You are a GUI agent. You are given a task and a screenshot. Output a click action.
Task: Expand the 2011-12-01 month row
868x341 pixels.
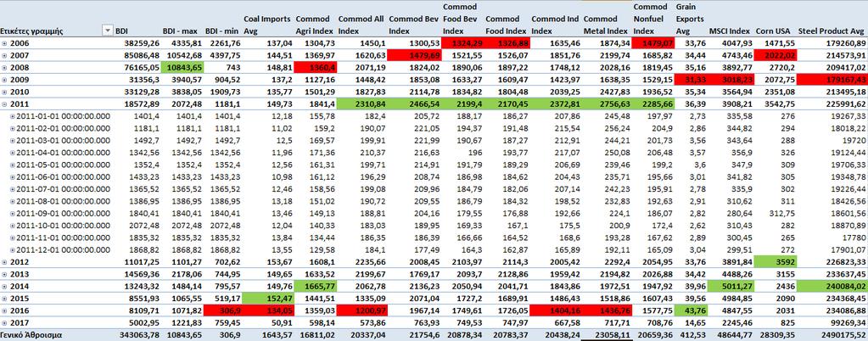point(13,249)
